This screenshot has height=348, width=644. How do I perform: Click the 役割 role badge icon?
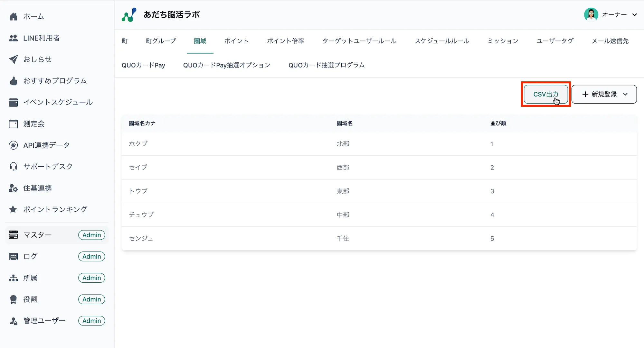(13, 299)
